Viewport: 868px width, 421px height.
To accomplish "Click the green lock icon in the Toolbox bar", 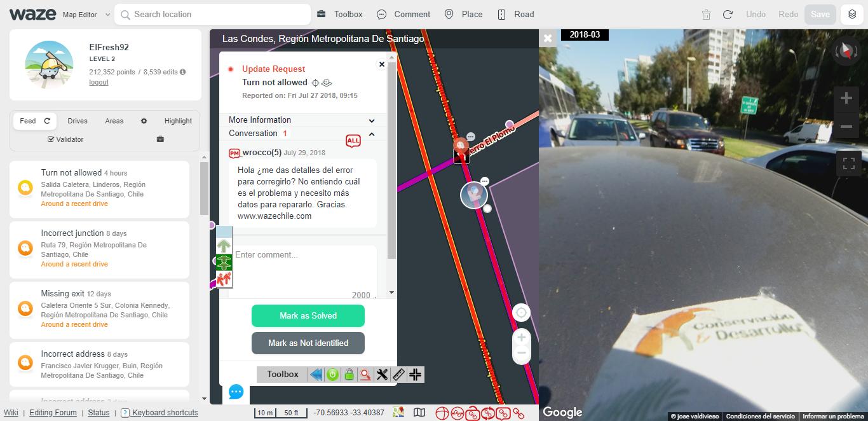I will [x=349, y=375].
